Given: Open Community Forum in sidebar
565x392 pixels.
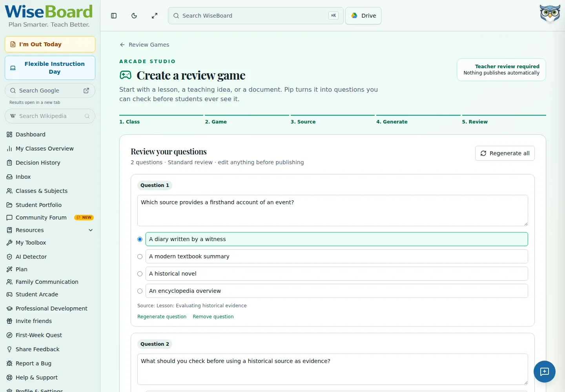Looking at the screenshot, I should coord(50,218).
